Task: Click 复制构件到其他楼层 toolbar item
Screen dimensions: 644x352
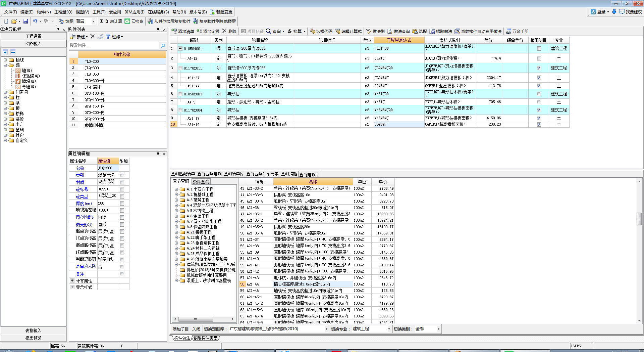Action: tap(215, 21)
